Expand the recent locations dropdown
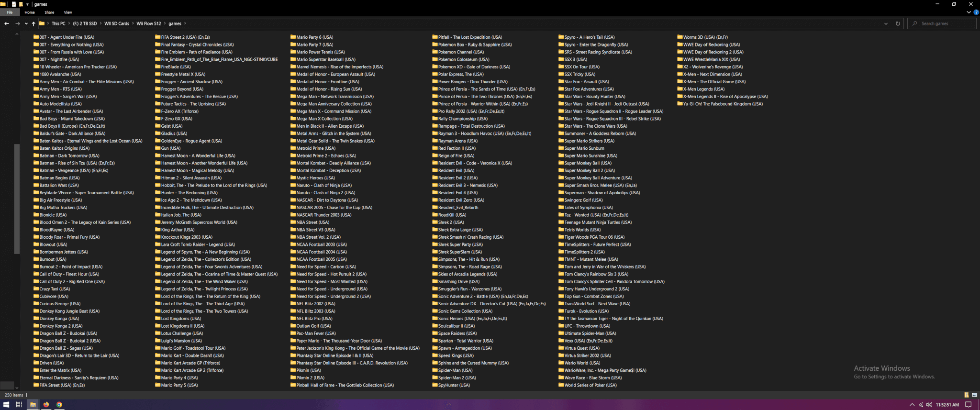 click(26, 23)
